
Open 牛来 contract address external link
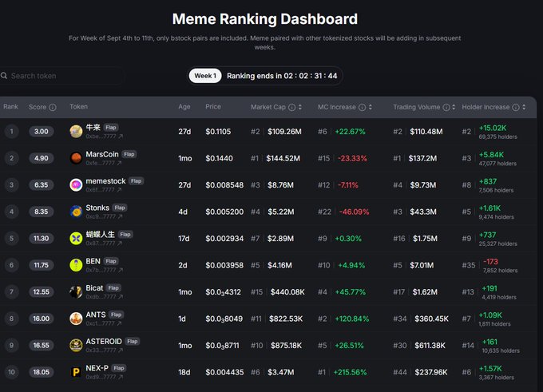[x=120, y=137]
